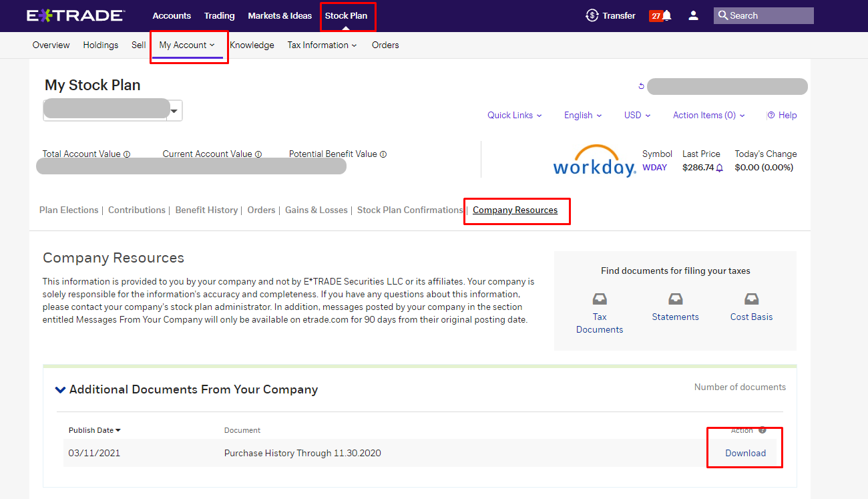Click the refresh icon near account name
The image size is (868, 499).
point(642,86)
